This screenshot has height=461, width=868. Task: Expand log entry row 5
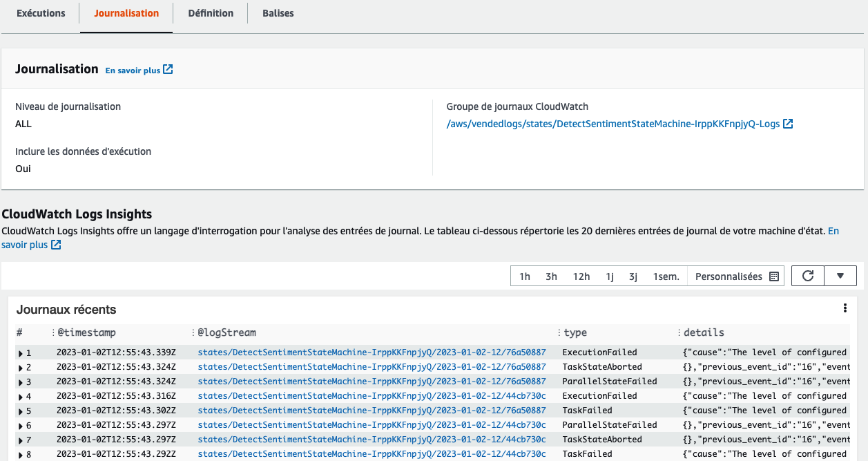tap(21, 411)
